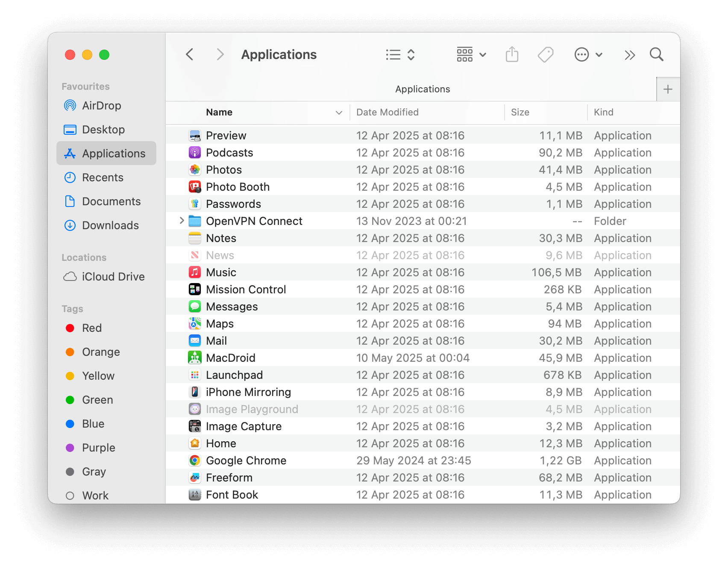The height and width of the screenshot is (567, 728).
Task: Click the Music app icon
Action: 195,272
